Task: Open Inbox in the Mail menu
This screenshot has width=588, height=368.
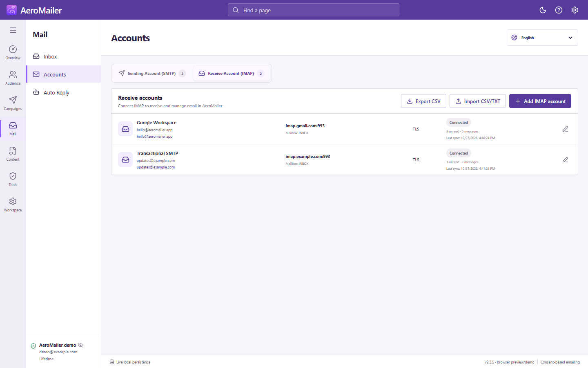Action: 64,56
